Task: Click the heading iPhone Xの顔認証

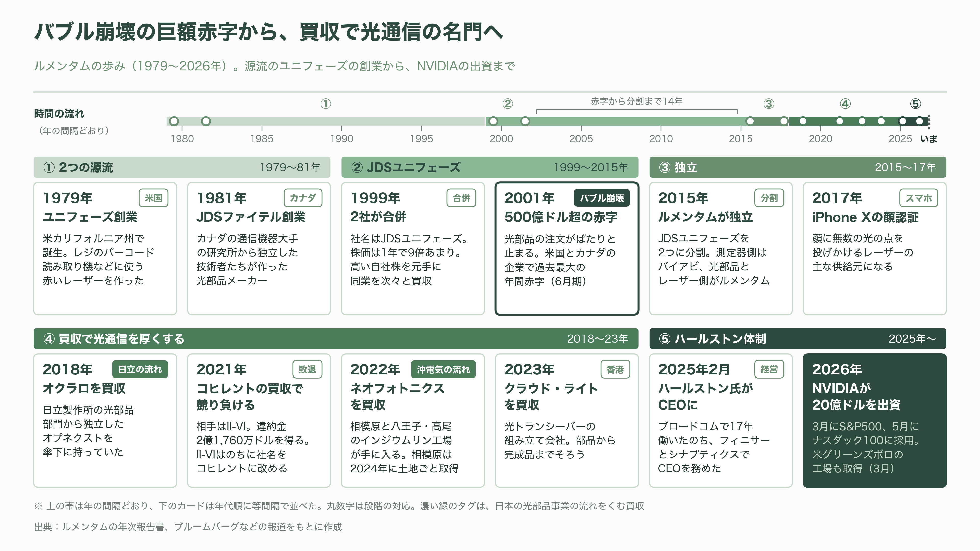Action: point(865,217)
